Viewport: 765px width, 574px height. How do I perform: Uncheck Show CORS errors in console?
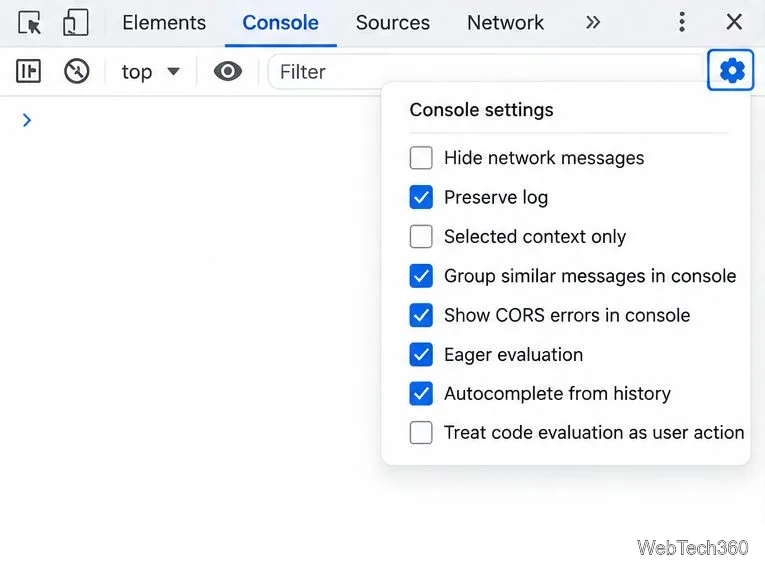coord(421,315)
